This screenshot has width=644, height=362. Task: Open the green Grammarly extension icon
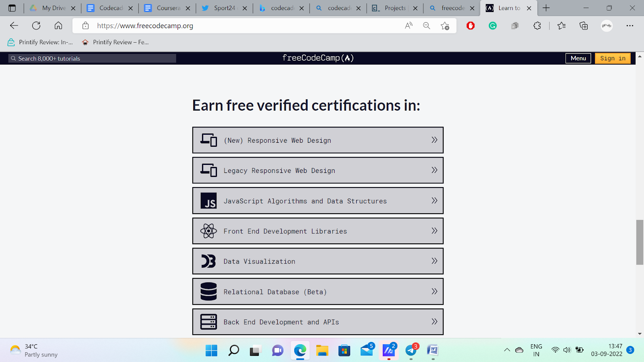tap(493, 26)
